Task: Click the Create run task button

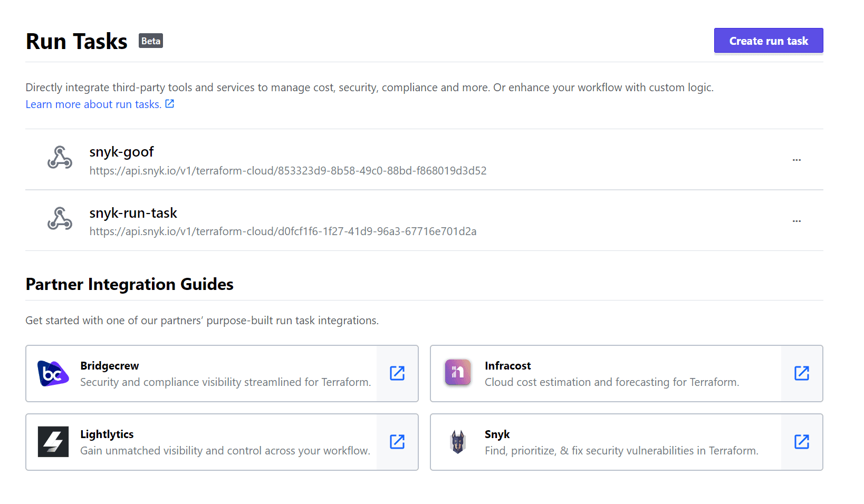Action: point(769,41)
